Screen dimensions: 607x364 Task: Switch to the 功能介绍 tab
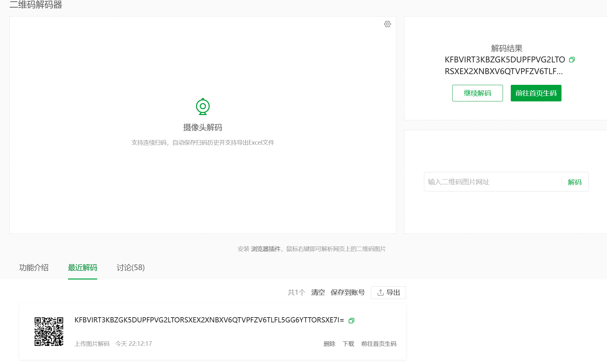(34, 267)
